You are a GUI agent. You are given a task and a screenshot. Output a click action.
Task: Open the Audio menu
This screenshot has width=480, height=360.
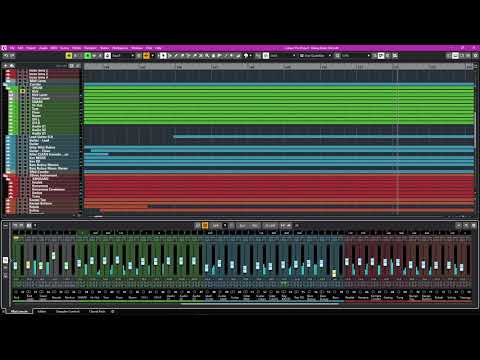[x=43, y=48]
